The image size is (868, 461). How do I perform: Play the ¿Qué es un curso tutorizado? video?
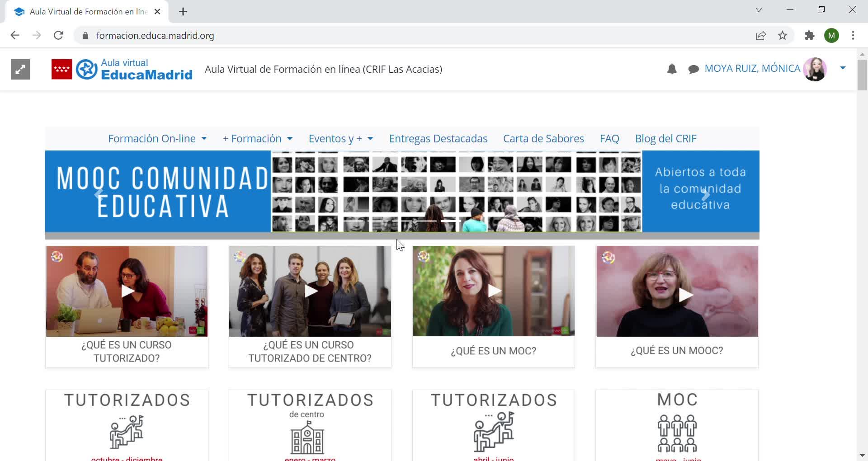(x=127, y=291)
